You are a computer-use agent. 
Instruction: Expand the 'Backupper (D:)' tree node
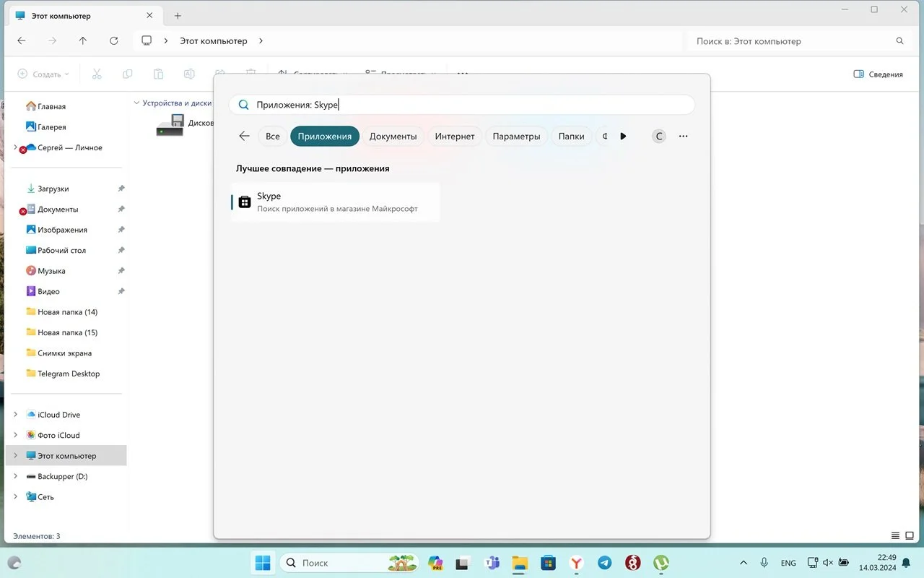click(x=16, y=477)
